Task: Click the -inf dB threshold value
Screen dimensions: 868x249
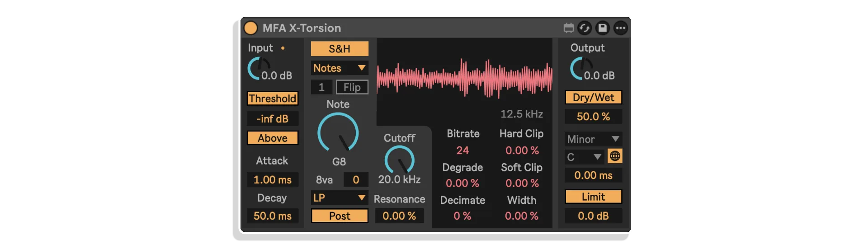Action: point(273,119)
